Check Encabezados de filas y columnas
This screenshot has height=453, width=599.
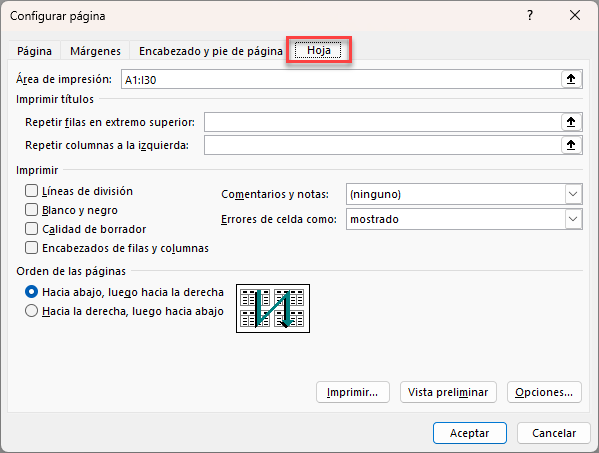[31, 248]
